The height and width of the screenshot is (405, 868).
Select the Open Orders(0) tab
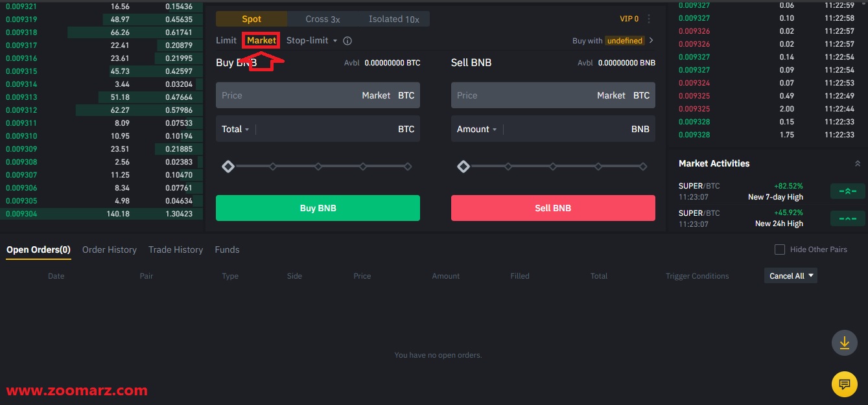(38, 249)
